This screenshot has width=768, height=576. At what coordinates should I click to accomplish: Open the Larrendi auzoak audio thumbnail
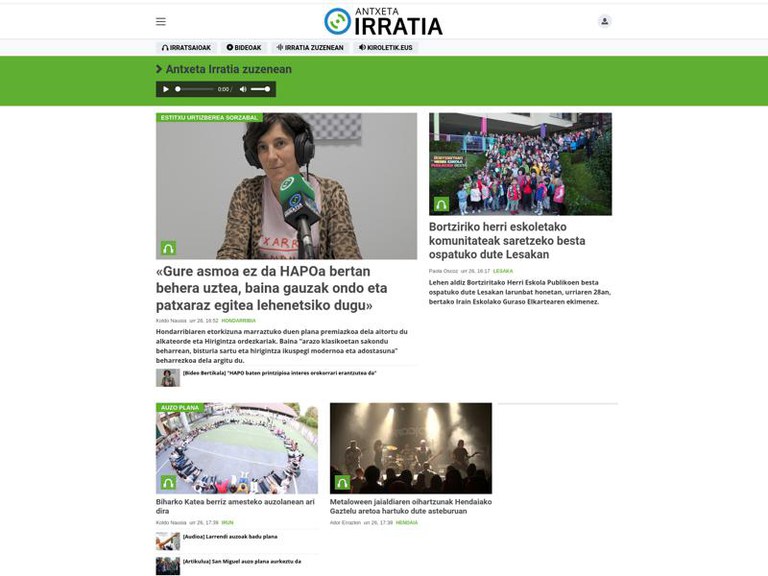[x=168, y=541]
